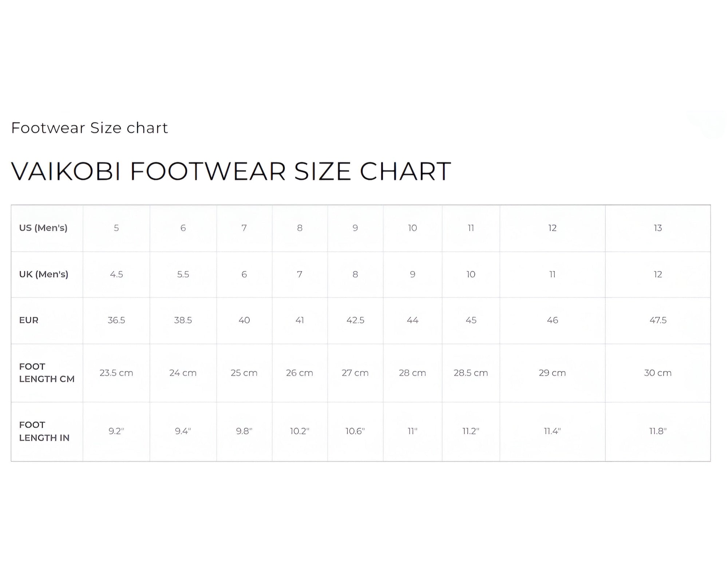Select the UK size 5.5 cell
Screen dimensions: 728x582
click(x=183, y=274)
